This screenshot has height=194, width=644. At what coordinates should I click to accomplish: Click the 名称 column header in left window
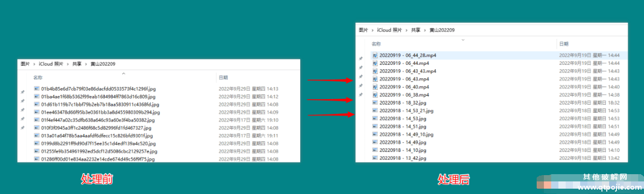coord(38,77)
